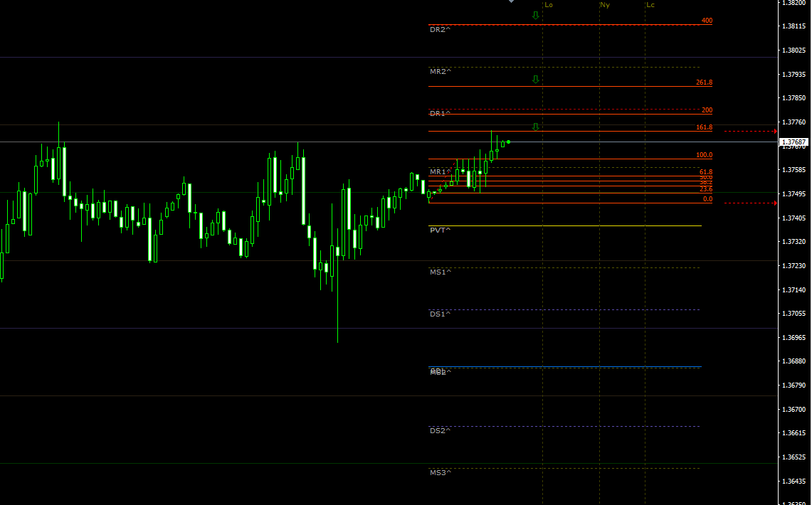The width and height of the screenshot is (812, 505).
Task: Click the DS2^ support level label
Action: (x=440, y=431)
